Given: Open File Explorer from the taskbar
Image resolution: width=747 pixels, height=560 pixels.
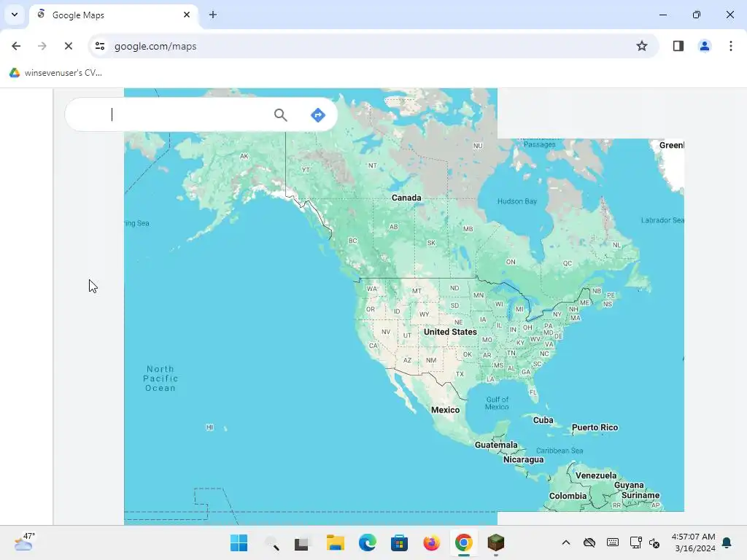Looking at the screenshot, I should pos(336,542).
